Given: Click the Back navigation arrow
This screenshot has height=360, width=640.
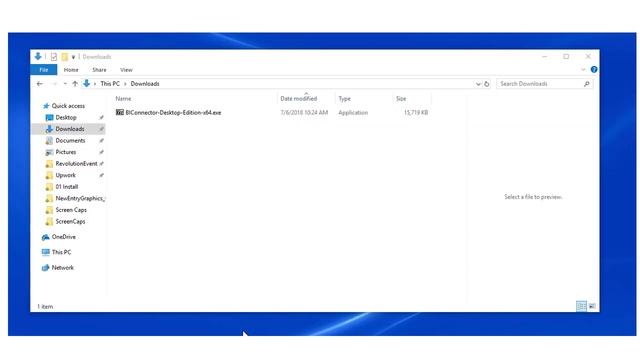Looking at the screenshot, I should [40, 84].
